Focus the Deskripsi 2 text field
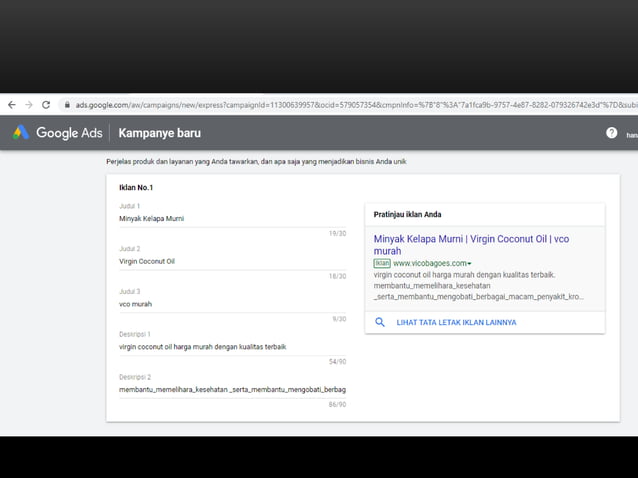The height and width of the screenshot is (478, 638). tap(230, 389)
